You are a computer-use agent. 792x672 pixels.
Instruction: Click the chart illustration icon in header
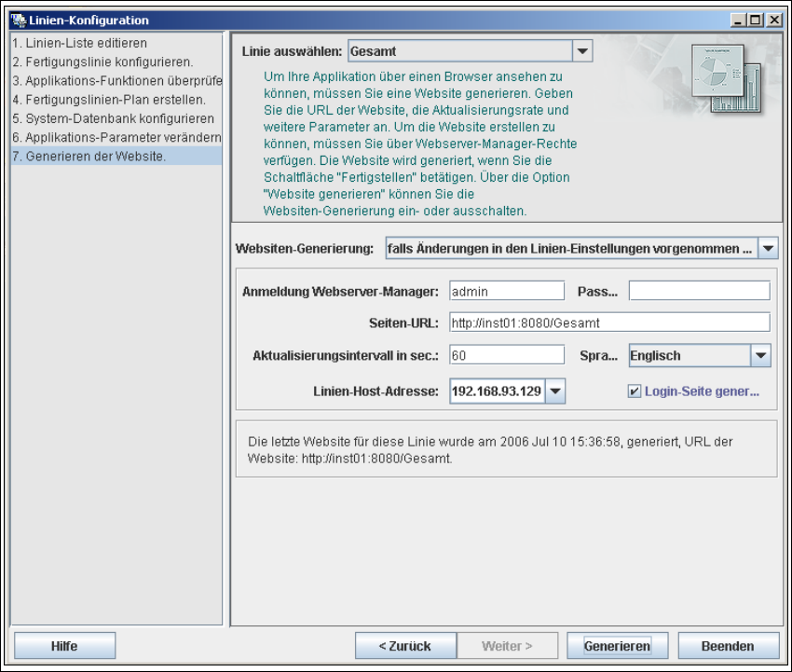[x=727, y=77]
